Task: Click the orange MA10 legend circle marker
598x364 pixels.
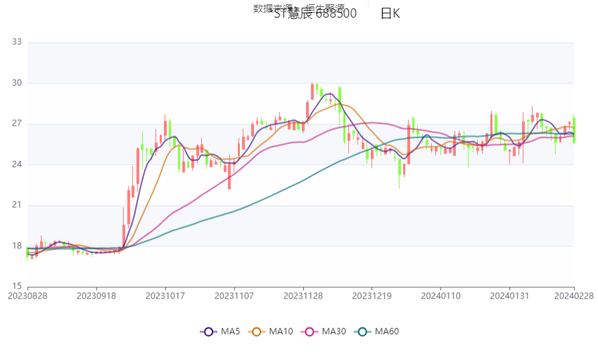Action: pos(257,332)
